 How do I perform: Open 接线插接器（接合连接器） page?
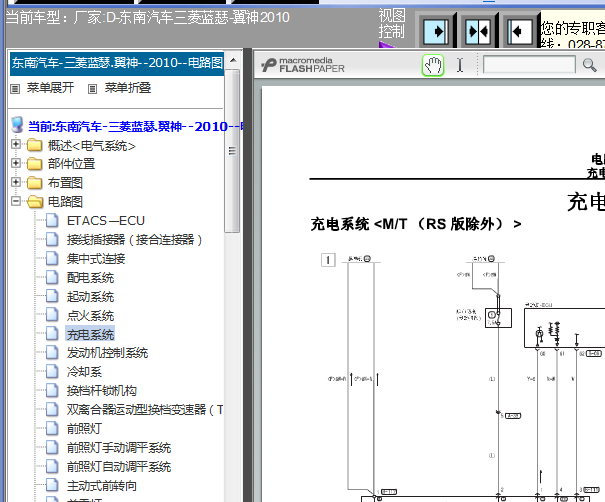pyautogui.click(x=134, y=240)
